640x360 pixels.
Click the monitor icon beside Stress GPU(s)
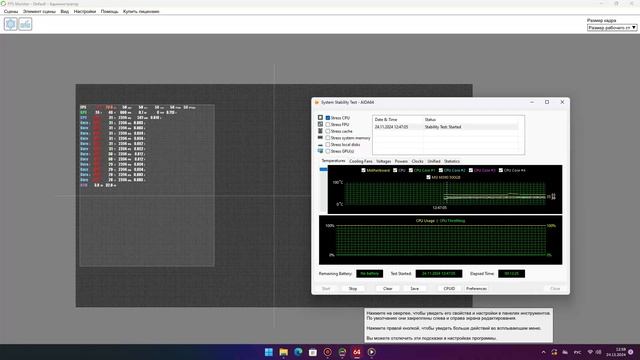[320, 151]
